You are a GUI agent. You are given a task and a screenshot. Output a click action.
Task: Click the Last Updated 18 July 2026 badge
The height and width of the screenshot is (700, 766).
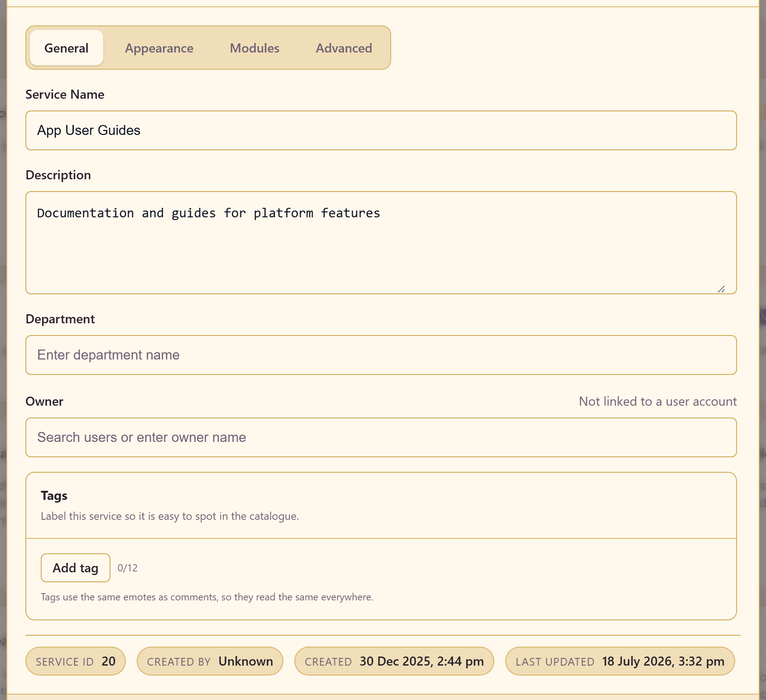(620, 661)
